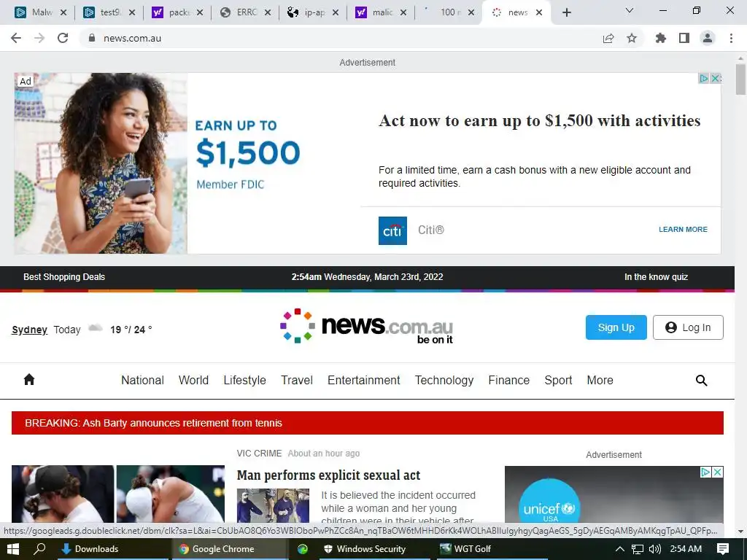The height and width of the screenshot is (560, 747).
Task: Change weather location Sydney
Action: tap(29, 330)
